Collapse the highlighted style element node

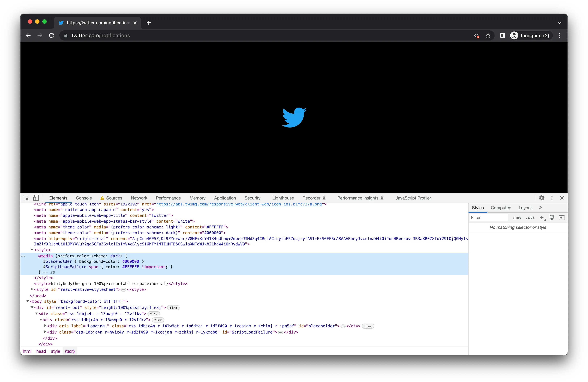32,250
